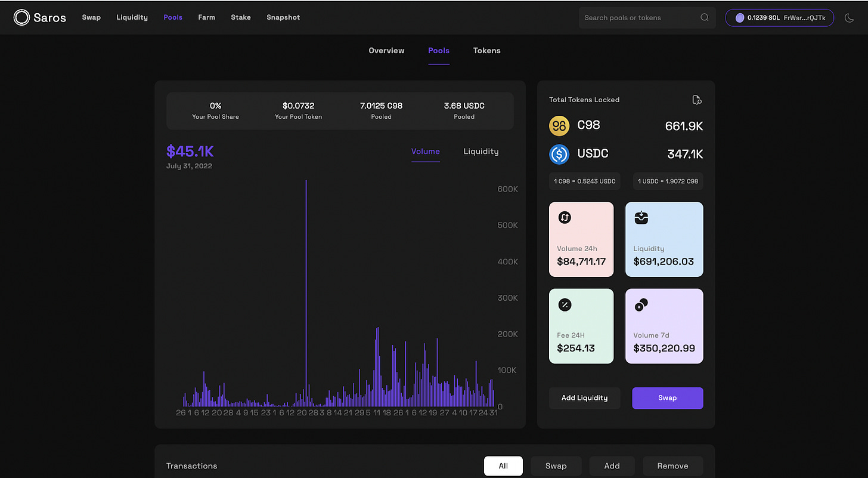
Task: Click the Volume 7d coins icon
Action: [x=641, y=305]
